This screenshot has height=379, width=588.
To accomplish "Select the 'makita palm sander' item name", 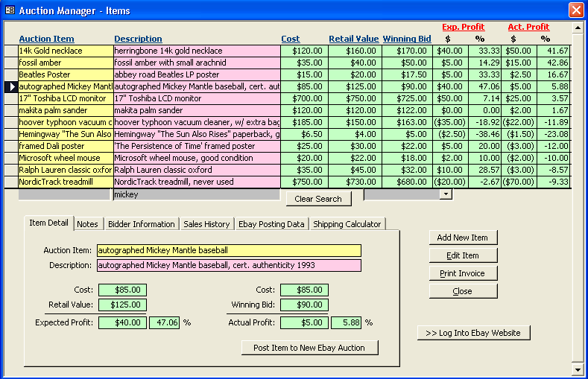I will click(66, 110).
